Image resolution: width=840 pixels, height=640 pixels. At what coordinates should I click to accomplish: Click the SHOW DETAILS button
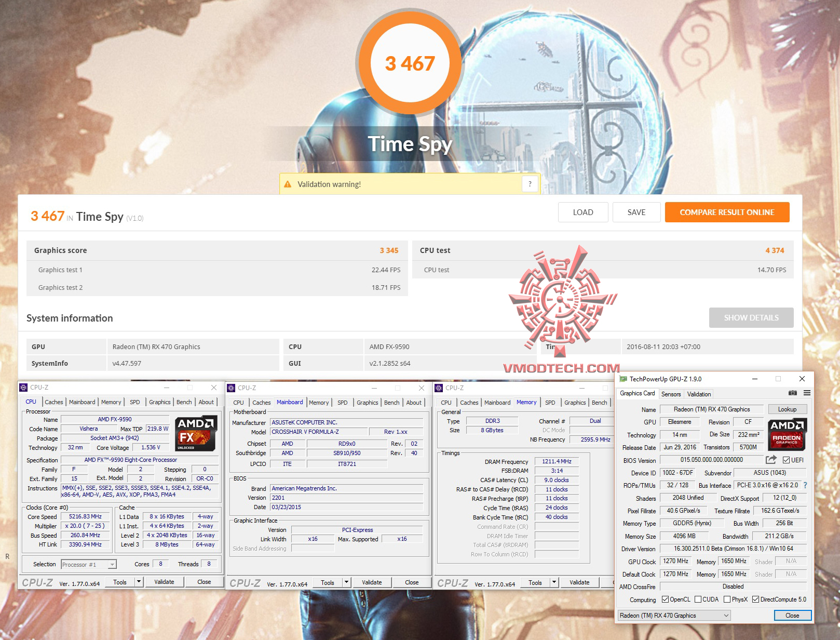coord(751,317)
